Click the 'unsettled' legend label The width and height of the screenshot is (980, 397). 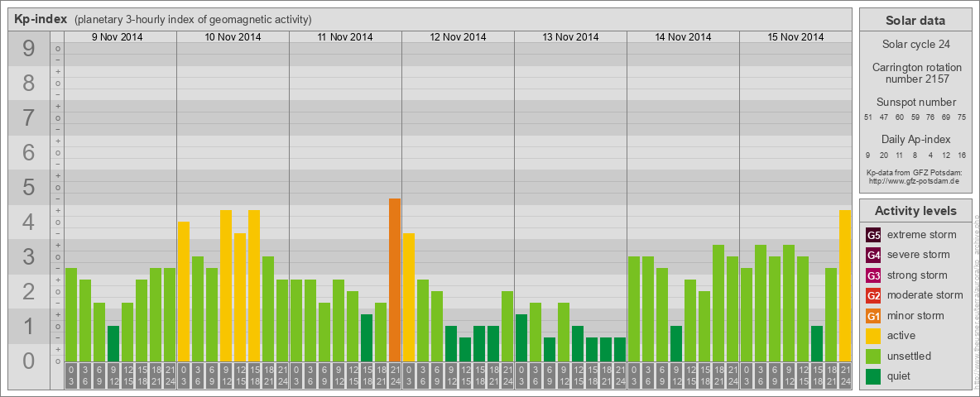pos(910,356)
